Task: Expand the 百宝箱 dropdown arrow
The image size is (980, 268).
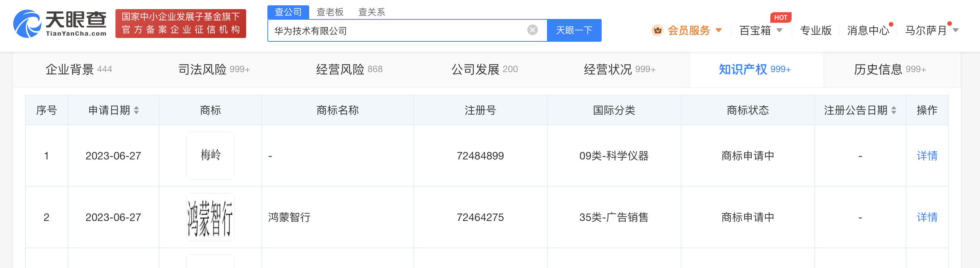Action: click(779, 30)
